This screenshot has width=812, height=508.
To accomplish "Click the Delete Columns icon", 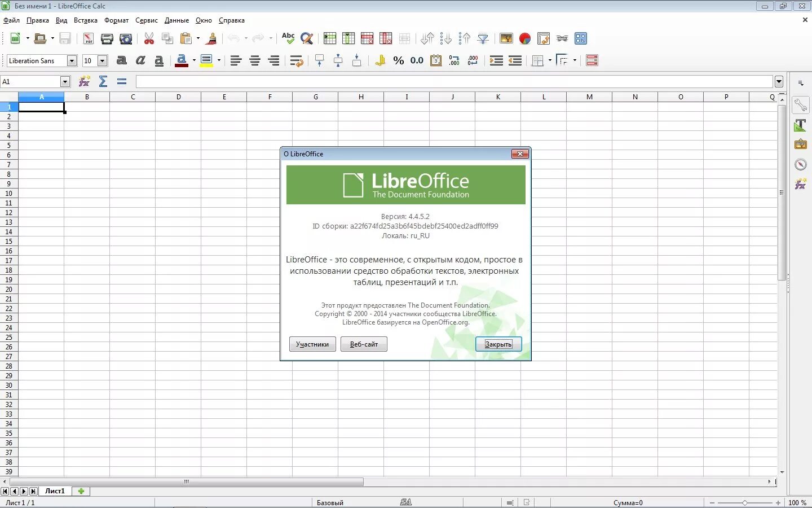I will (386, 38).
